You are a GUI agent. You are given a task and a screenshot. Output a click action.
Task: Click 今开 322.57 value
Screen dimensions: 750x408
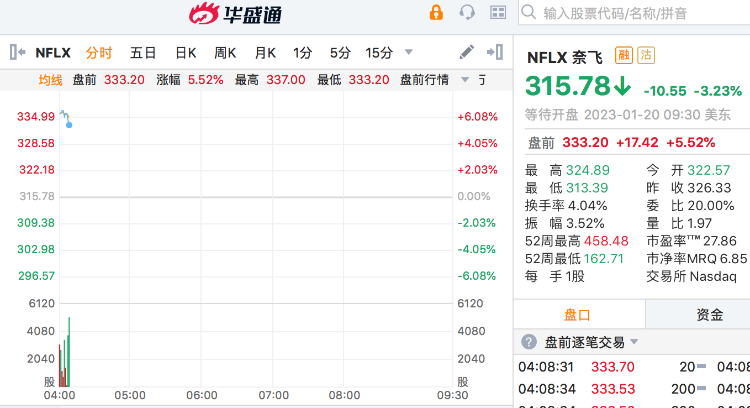[708, 170]
